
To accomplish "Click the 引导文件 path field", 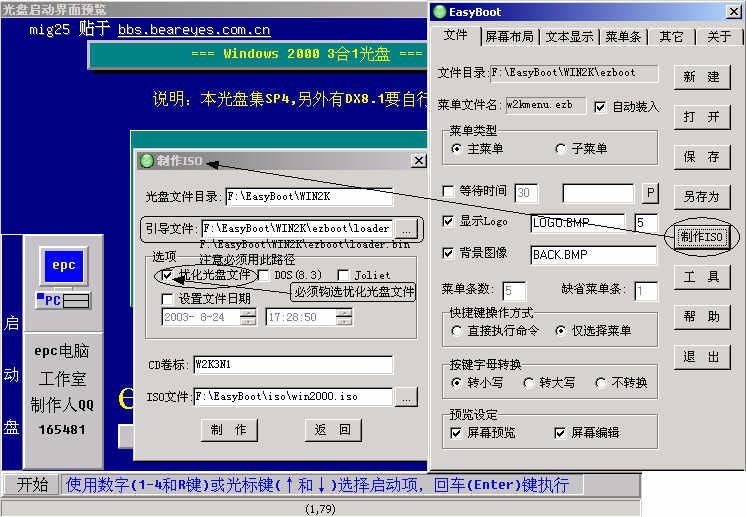I will [298, 229].
